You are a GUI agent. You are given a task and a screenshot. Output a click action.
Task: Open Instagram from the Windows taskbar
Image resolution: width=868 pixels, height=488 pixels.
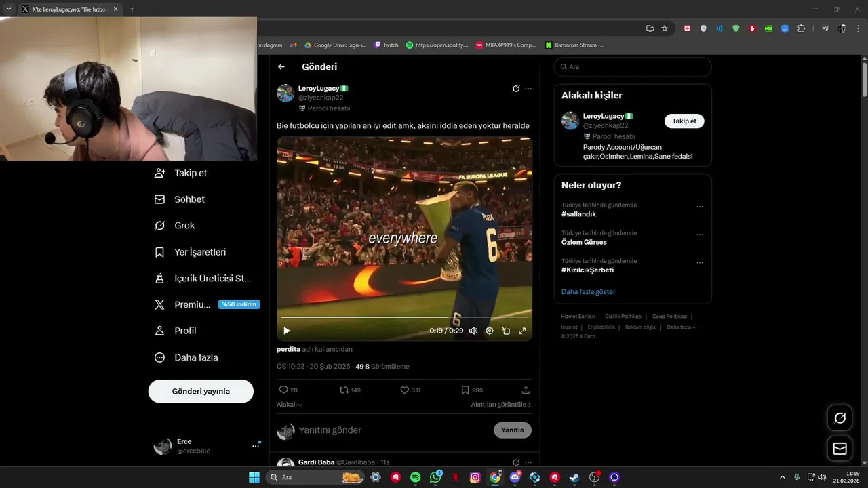[475, 477]
